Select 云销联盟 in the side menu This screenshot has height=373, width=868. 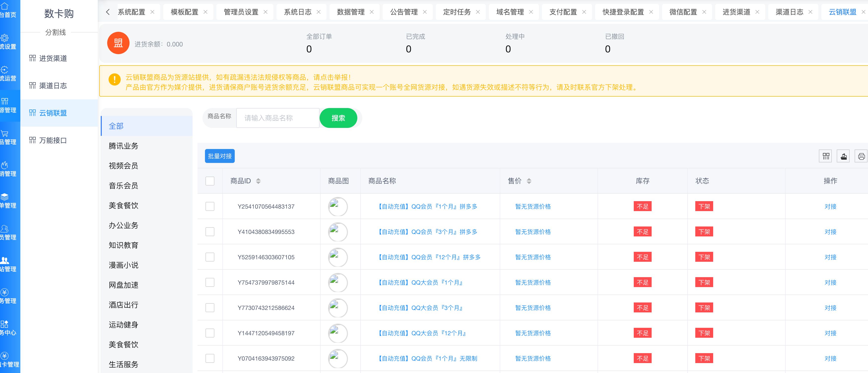pyautogui.click(x=59, y=113)
